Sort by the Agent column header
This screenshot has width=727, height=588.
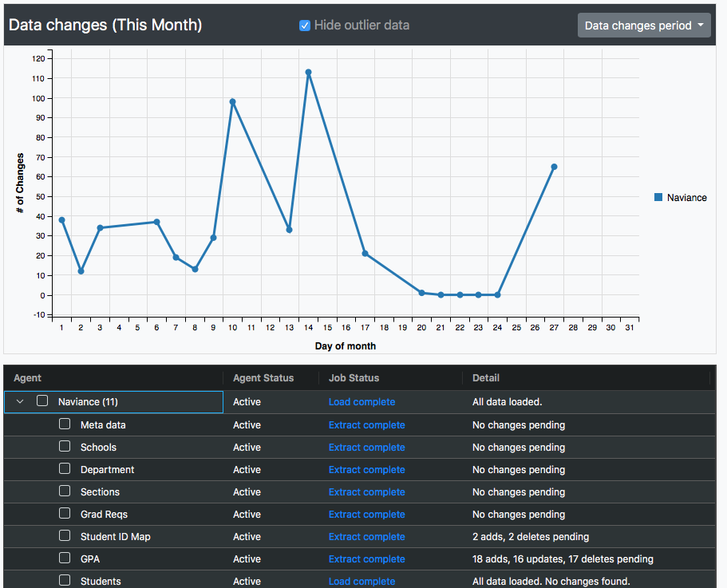coord(28,378)
